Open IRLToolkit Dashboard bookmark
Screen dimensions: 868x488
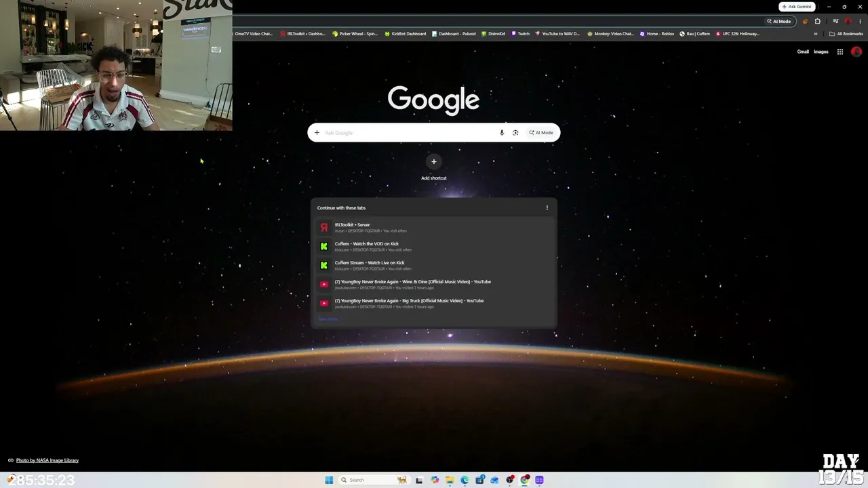point(302,34)
